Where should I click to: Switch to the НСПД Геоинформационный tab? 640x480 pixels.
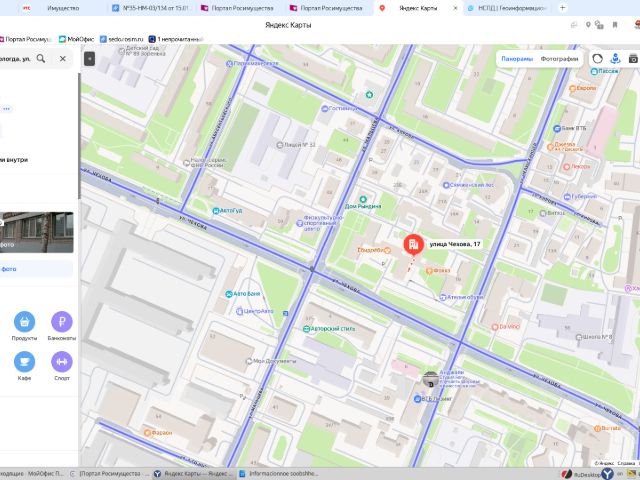tap(507, 8)
